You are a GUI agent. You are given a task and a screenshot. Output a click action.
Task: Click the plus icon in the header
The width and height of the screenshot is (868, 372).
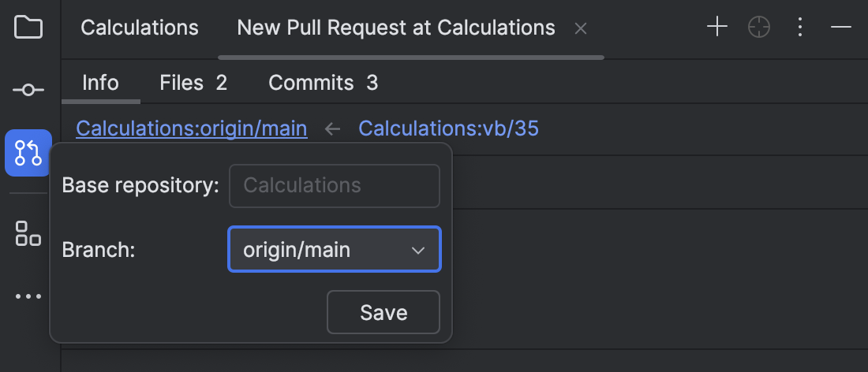pyautogui.click(x=716, y=28)
